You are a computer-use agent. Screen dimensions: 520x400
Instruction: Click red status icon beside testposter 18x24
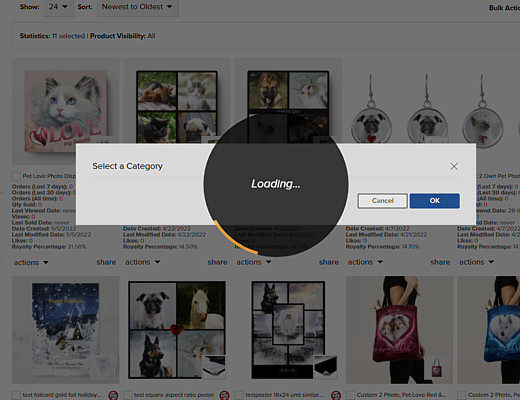[x=336, y=395]
